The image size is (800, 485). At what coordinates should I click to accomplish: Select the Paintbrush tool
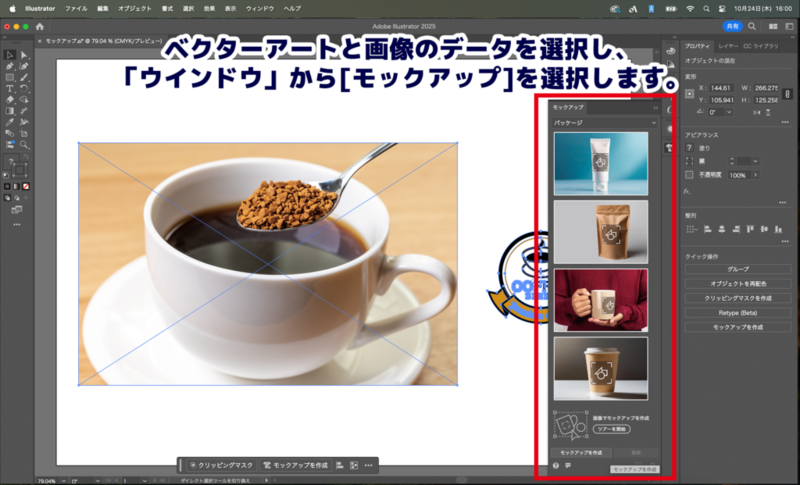(24, 77)
